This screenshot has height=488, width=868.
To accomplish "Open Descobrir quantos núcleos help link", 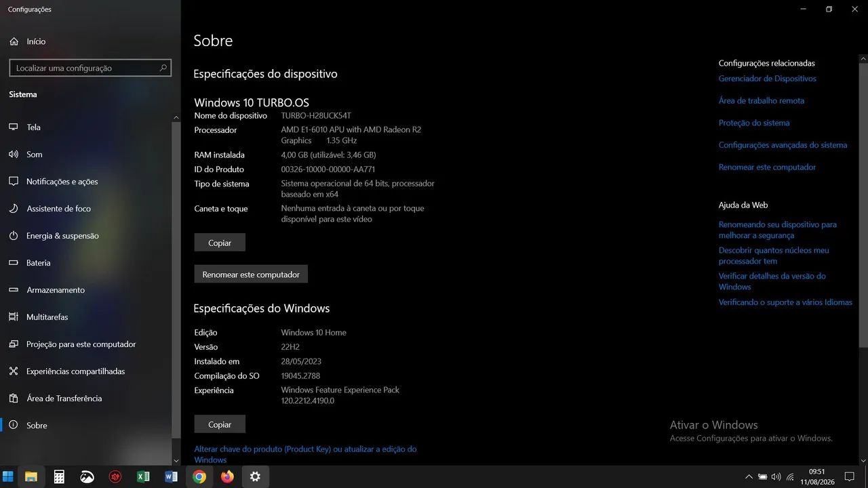I will click(x=774, y=256).
